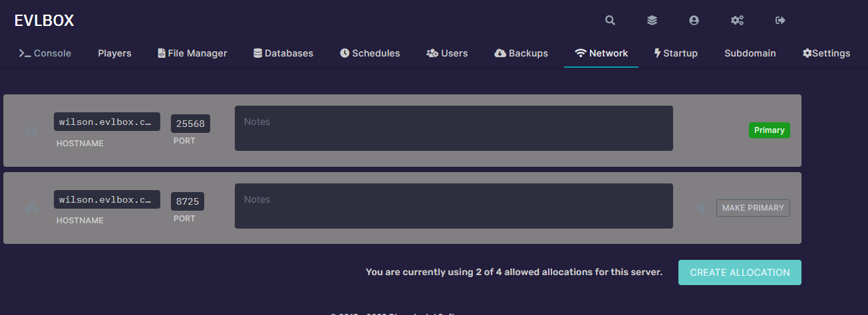Go to the Console tab
This screenshot has width=868, height=315.
[45, 53]
